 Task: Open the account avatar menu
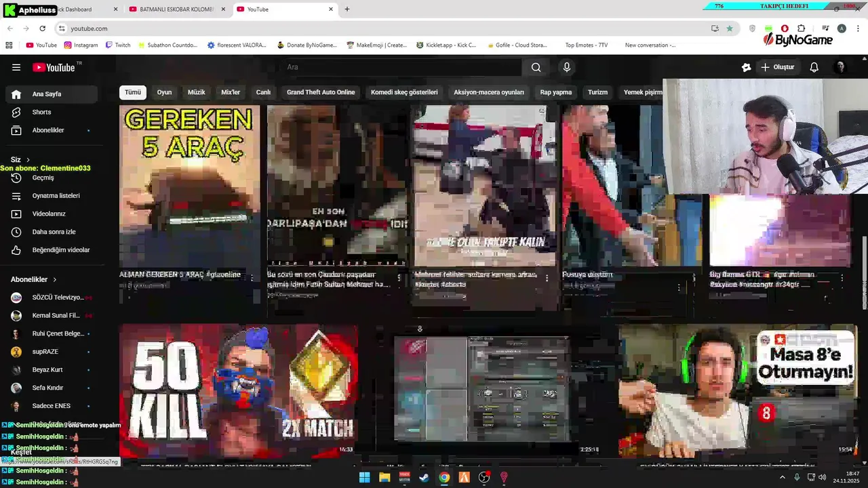pos(840,67)
